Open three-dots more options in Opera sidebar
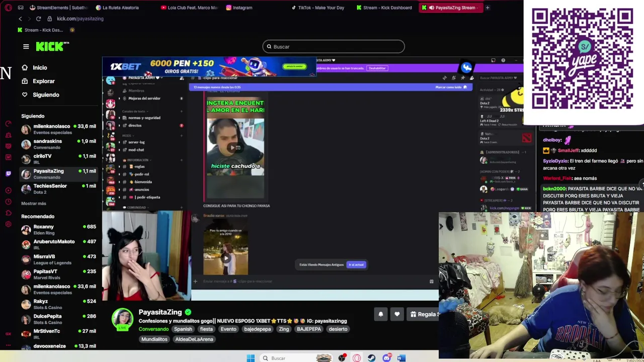Image resolution: width=644 pixels, height=362 pixels. pyautogui.click(x=8, y=345)
